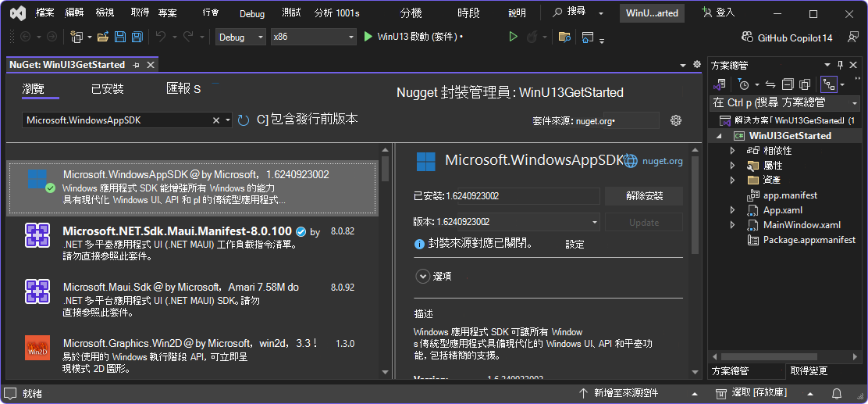Click 新增至來源控件 in status bar
The width and height of the screenshot is (868, 404).
pos(625,394)
